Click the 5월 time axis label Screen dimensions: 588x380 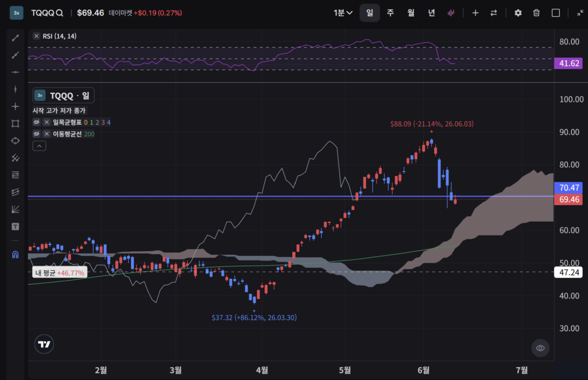point(345,370)
